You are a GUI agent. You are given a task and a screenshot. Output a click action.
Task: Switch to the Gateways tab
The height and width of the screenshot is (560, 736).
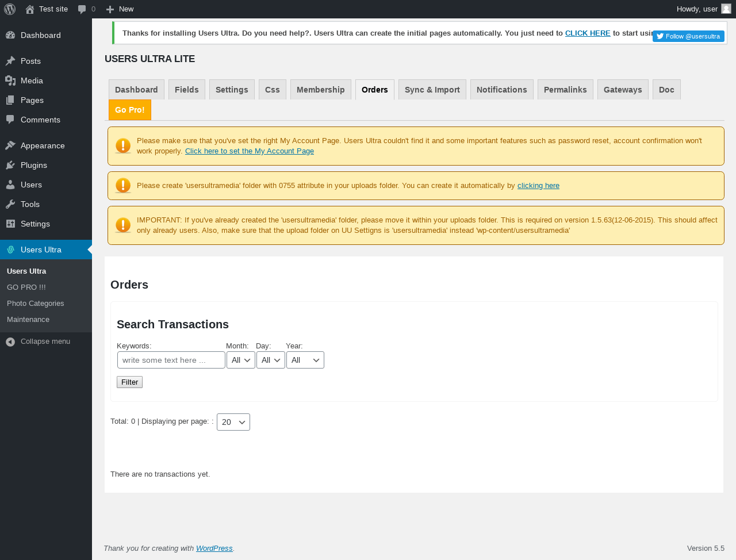click(623, 90)
